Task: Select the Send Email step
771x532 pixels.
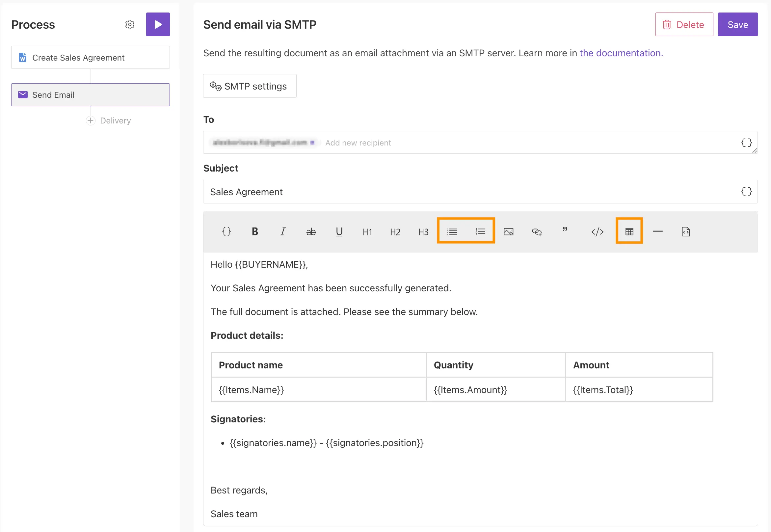Action: coord(90,95)
